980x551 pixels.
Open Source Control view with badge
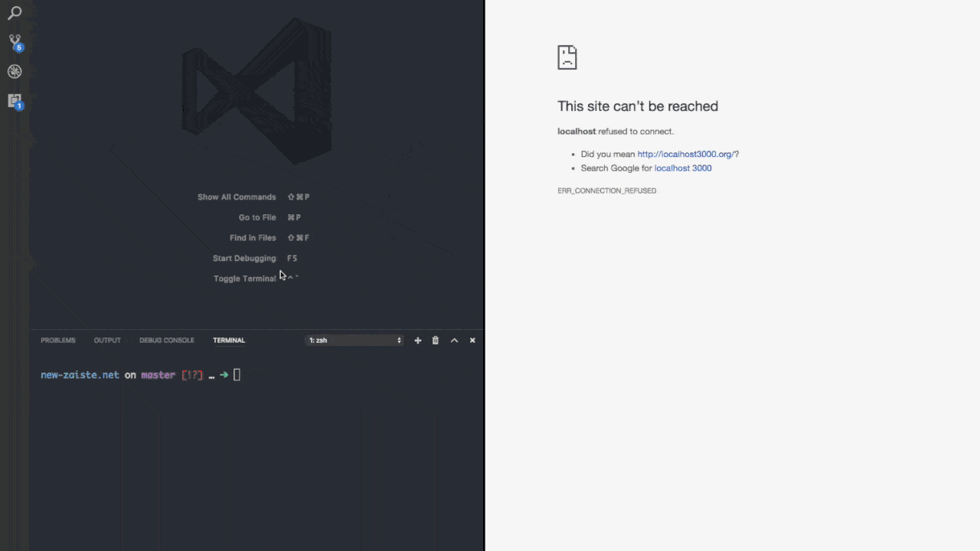(15, 41)
